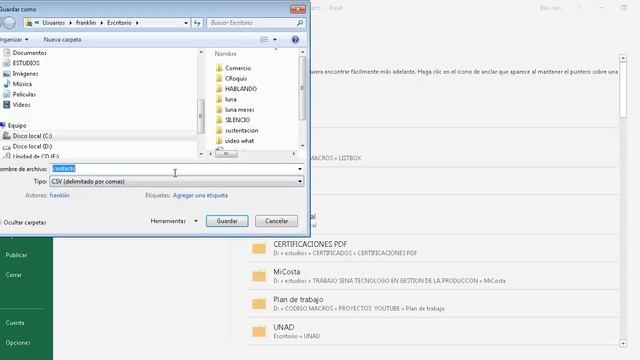Image resolution: width=640 pixels, height=360 pixels.
Task: Expand the file name history dropdown
Action: coord(300,169)
